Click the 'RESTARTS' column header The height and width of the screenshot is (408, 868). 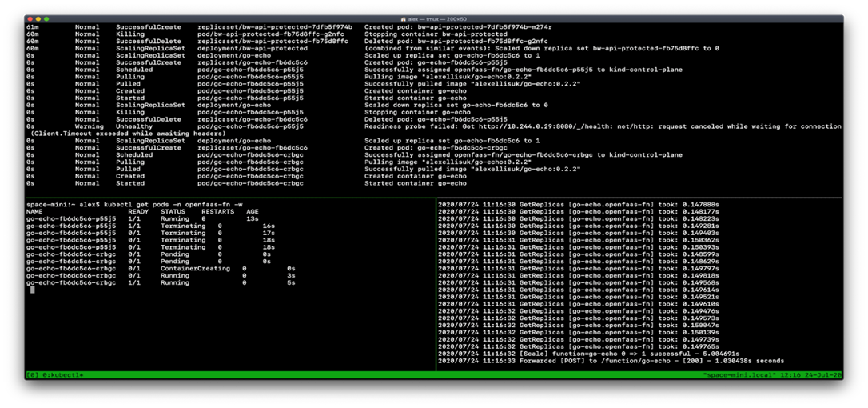click(217, 212)
